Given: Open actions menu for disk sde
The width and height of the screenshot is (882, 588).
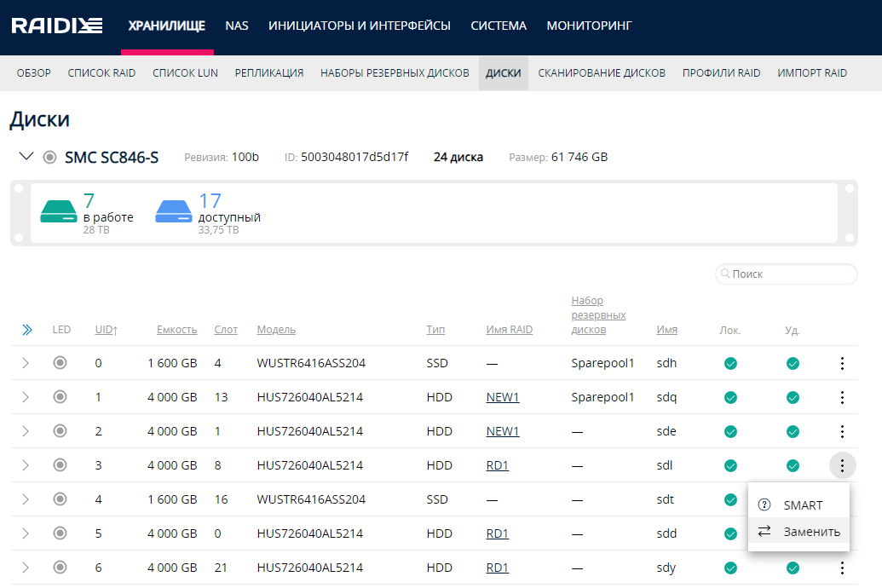Looking at the screenshot, I should point(842,431).
